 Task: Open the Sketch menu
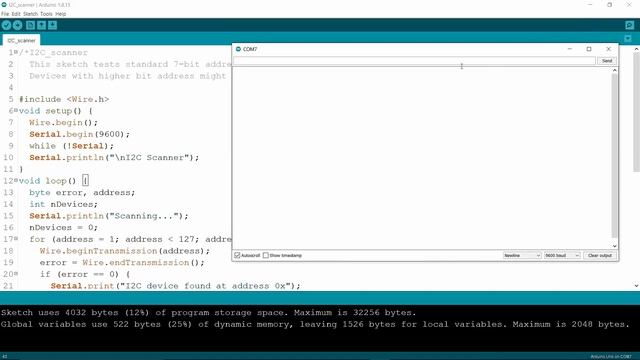coord(30,14)
